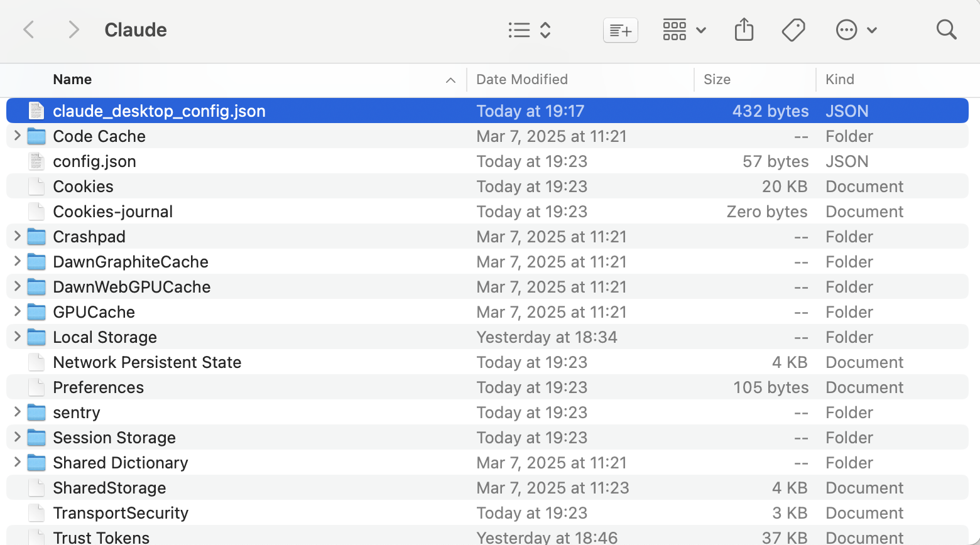Screen dimensions: 980x545
Task: Click the 57 bytes size value
Action: [775, 161]
